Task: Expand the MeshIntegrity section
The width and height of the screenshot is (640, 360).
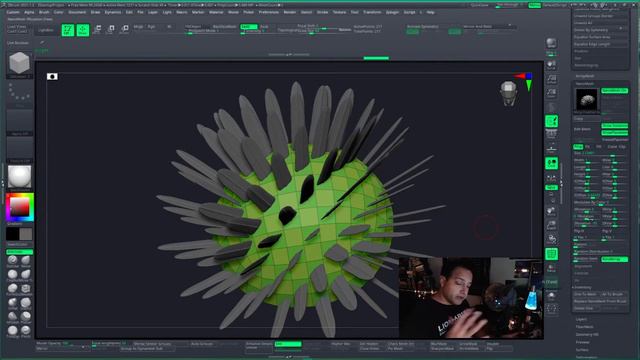Action: click(x=587, y=65)
